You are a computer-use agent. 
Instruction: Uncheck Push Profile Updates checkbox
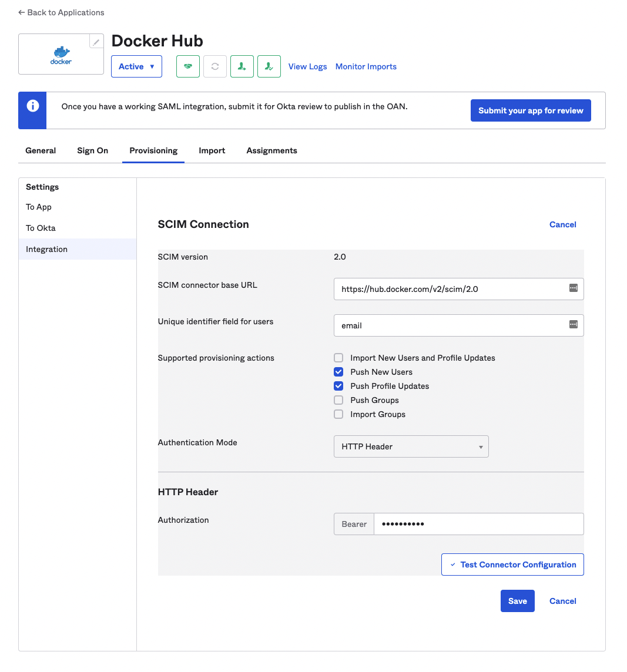pyautogui.click(x=339, y=386)
